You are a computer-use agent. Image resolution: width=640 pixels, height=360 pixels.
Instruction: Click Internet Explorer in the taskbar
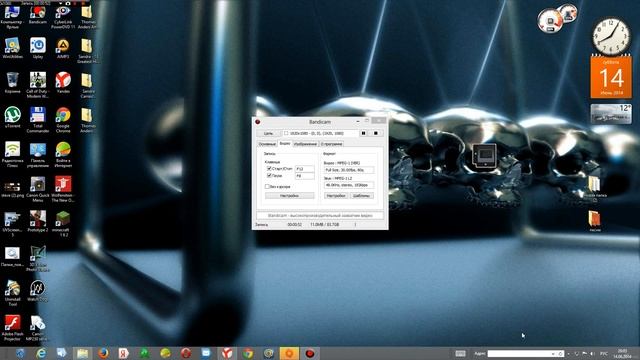point(41,353)
